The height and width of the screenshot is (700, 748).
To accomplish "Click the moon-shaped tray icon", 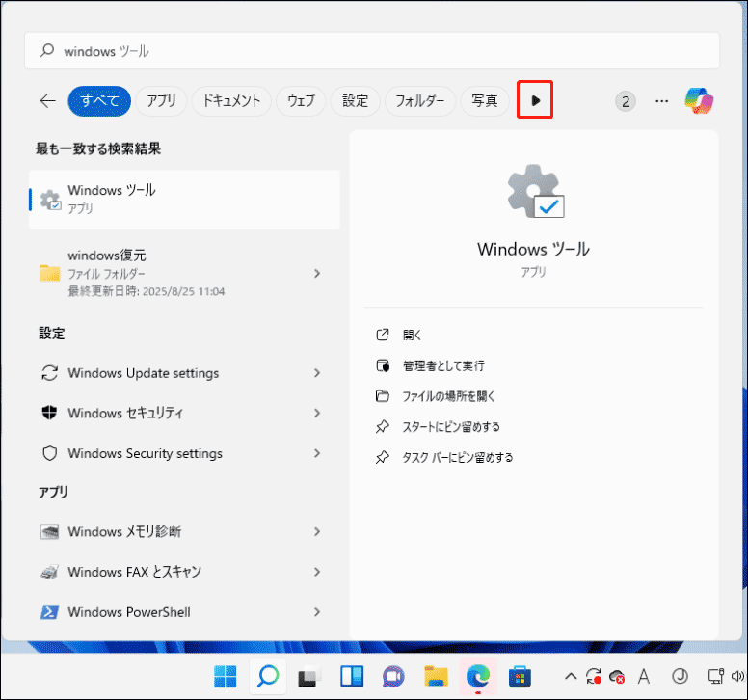I will click(x=680, y=676).
